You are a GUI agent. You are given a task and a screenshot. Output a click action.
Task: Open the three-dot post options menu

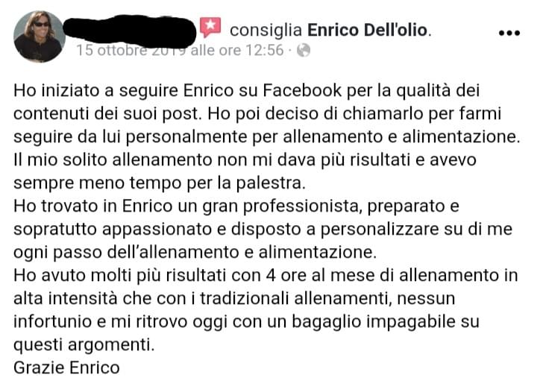(509, 34)
